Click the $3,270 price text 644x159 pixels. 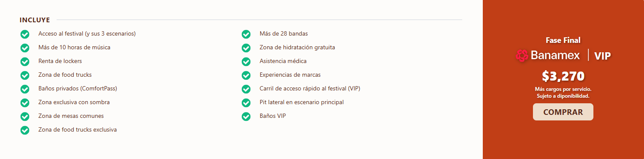click(563, 76)
